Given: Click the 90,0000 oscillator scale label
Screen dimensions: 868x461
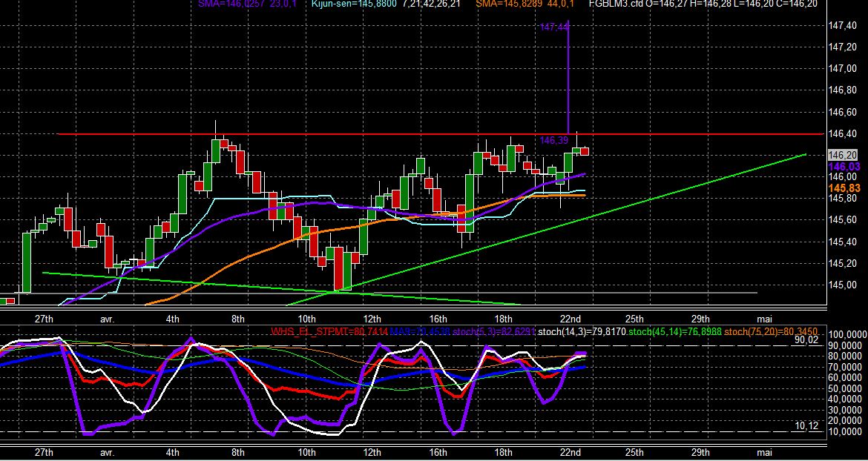Looking at the screenshot, I should pos(845,346).
